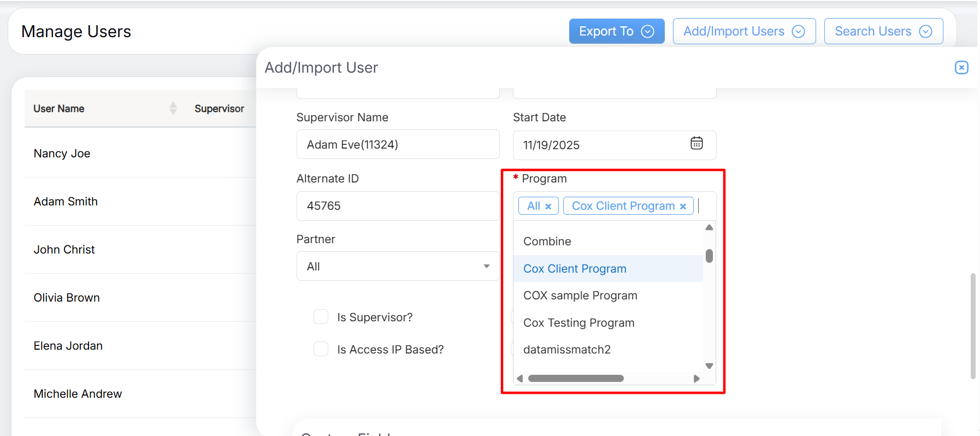The width and height of the screenshot is (980, 436).
Task: Click the horizontal scrollbar in program list
Action: coord(576,379)
